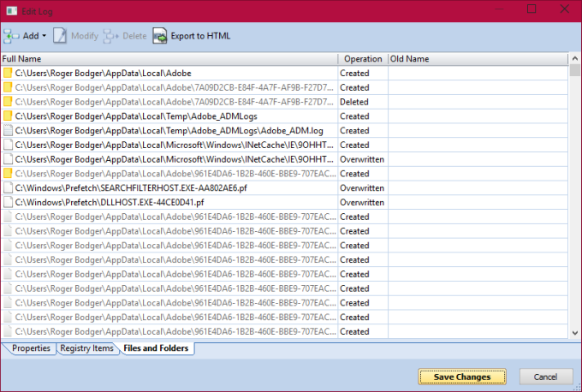Image resolution: width=582 pixels, height=392 pixels.
Task: Select the 7A09D2CB folder row marked Created
Action: [284, 87]
